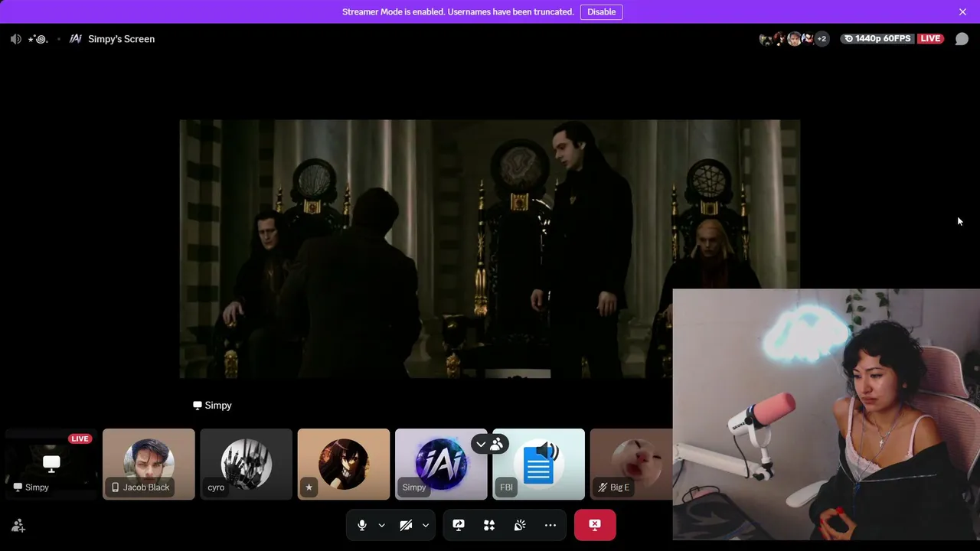Viewport: 980px width, 551px height.
Task: Mute the microphone
Action: click(362, 525)
